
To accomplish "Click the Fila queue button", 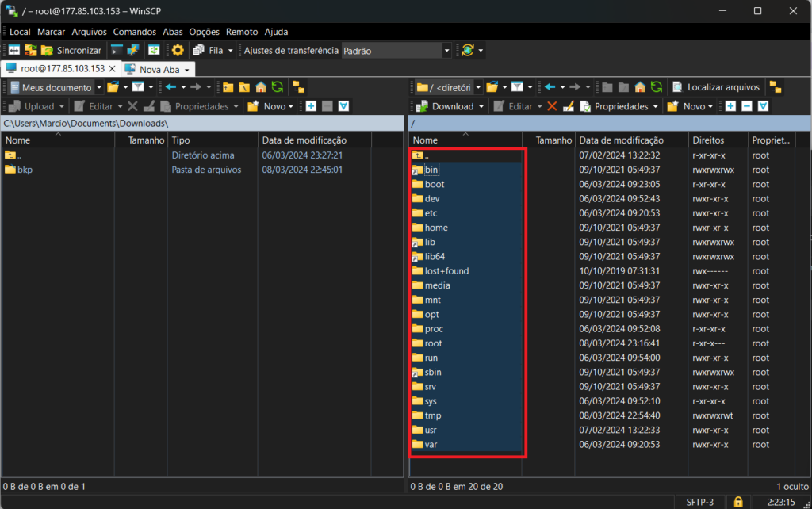I will pyautogui.click(x=209, y=50).
